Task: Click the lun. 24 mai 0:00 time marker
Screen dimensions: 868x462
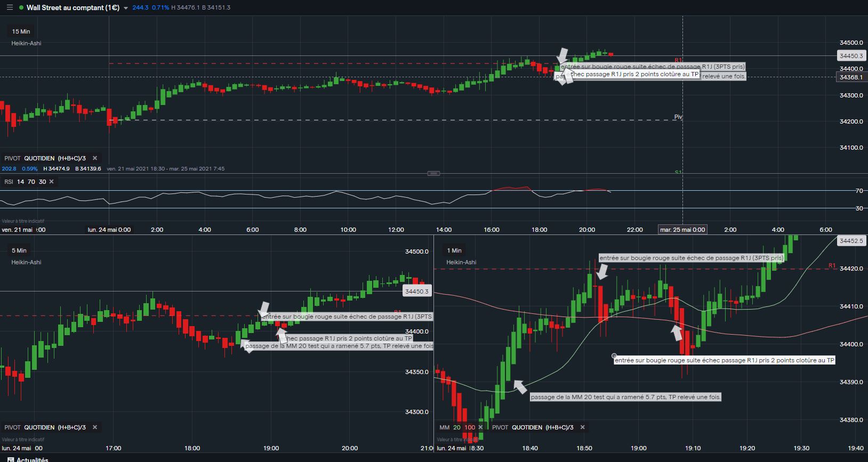Action: pos(109,230)
